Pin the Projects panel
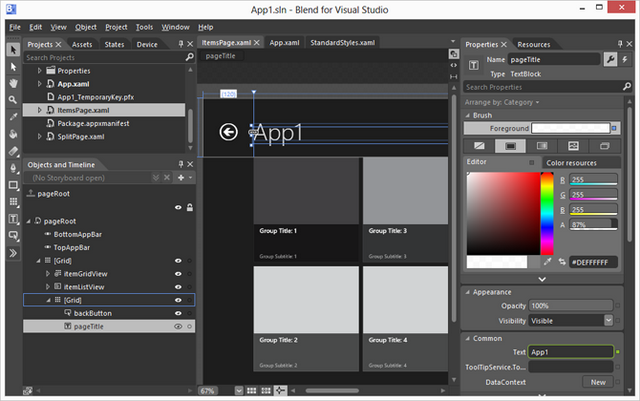The width and height of the screenshot is (640, 401). coord(181,44)
